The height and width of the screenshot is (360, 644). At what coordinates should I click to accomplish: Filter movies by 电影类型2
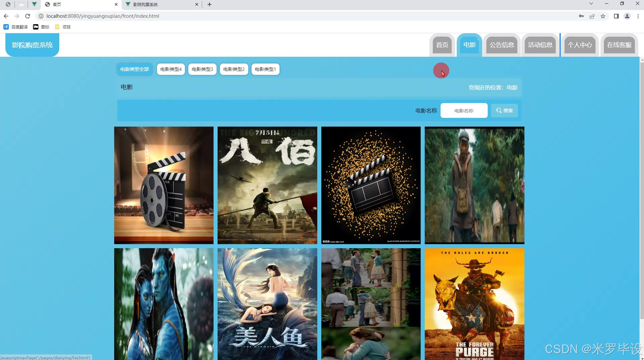(234, 69)
